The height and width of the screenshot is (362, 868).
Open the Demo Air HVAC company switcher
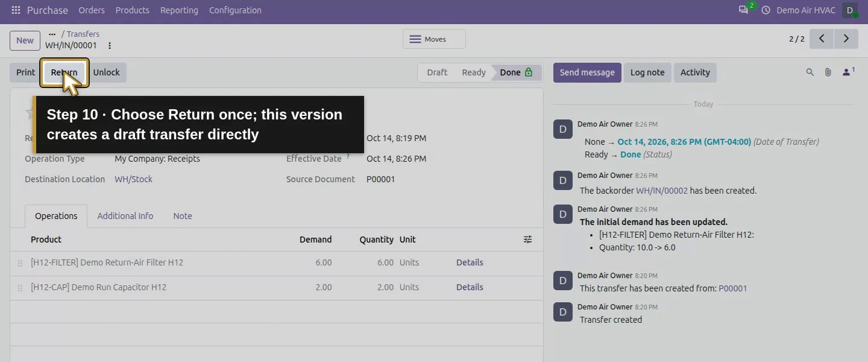(806, 10)
